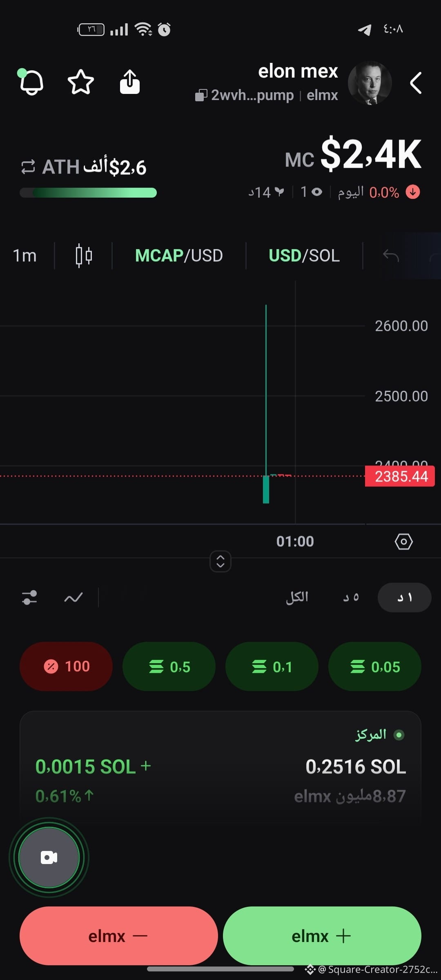Select the الكل period tab
The image size is (441, 980).
point(297,597)
